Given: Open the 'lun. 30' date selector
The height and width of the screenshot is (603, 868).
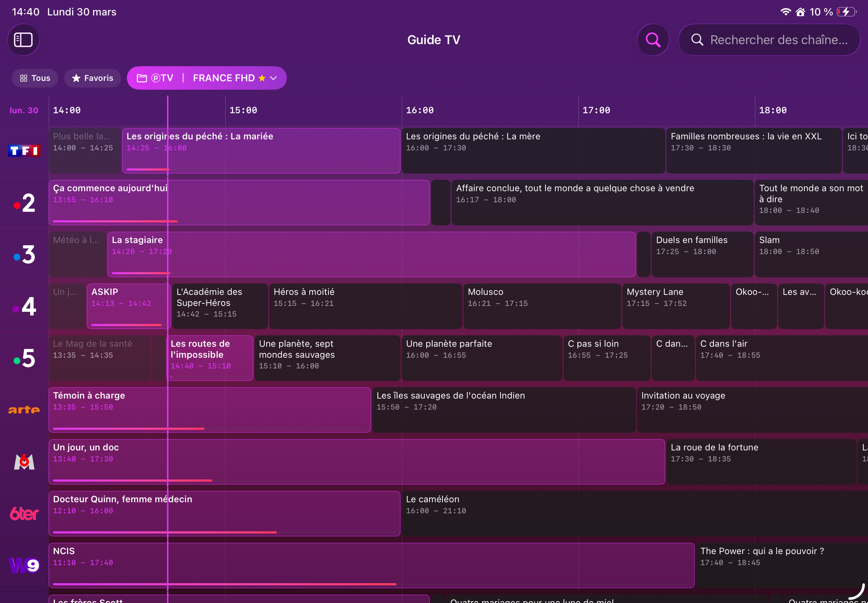Looking at the screenshot, I should pos(24,110).
